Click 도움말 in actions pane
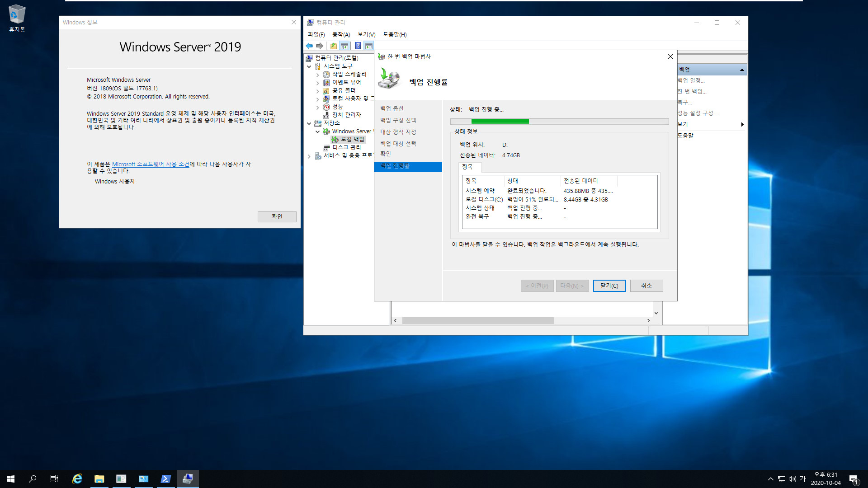The height and width of the screenshot is (488, 868). click(685, 136)
